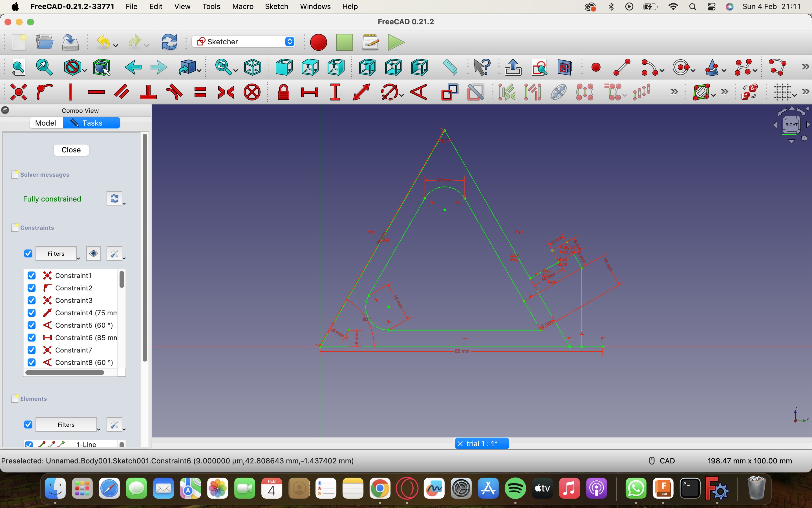Select the trial 1 document tab
This screenshot has height=508, width=812.
pos(482,443)
